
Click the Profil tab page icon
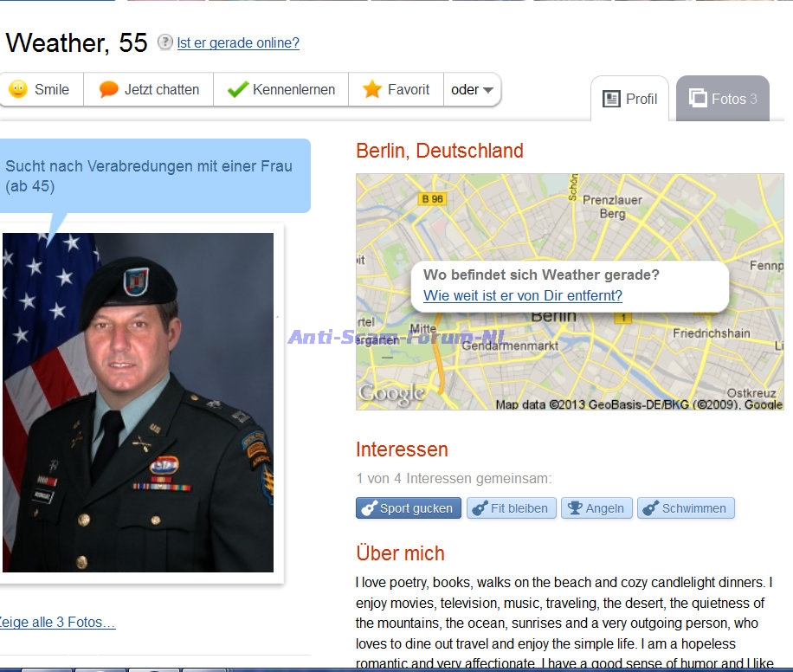click(x=611, y=99)
